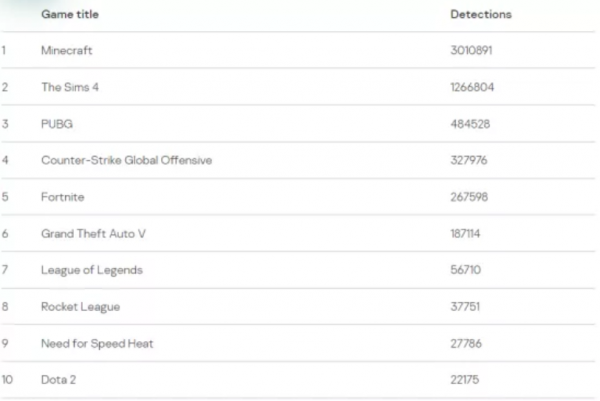
Task: Select the Rocket League title
Action: (x=82, y=307)
